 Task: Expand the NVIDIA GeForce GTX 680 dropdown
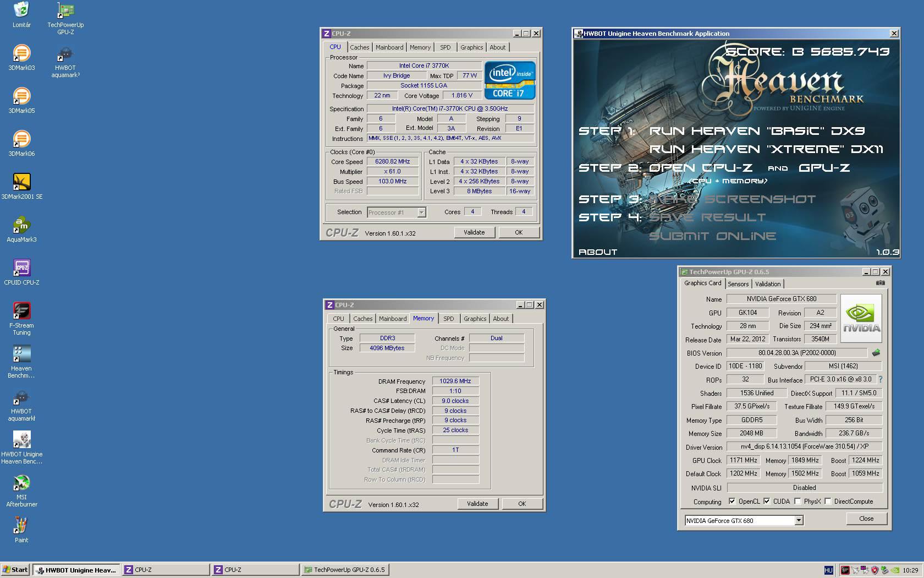coord(799,520)
